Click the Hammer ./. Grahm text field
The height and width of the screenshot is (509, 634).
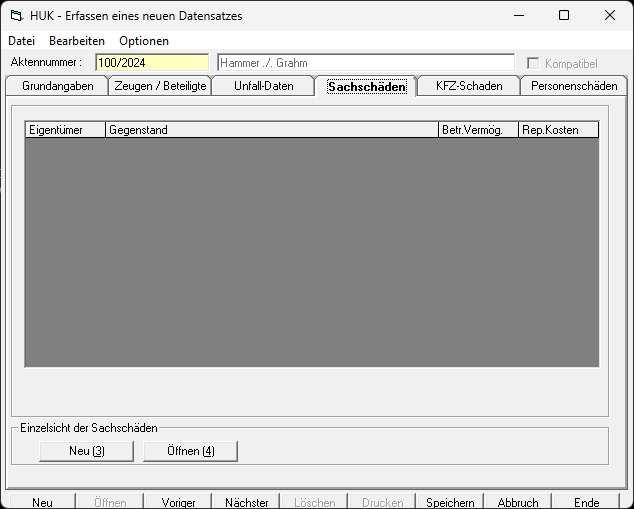[x=365, y=63]
